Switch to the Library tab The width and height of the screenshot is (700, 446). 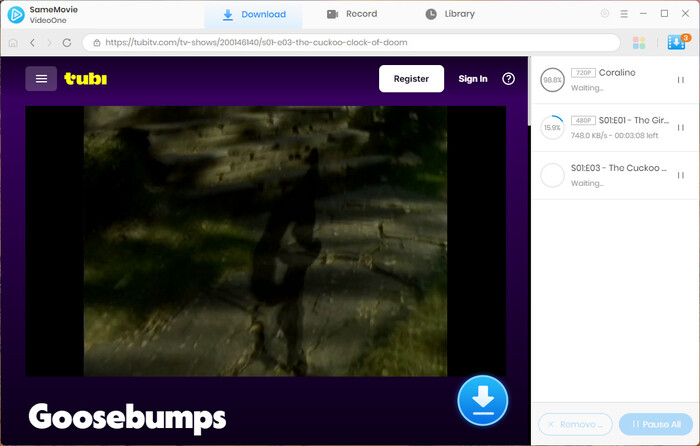coord(450,14)
